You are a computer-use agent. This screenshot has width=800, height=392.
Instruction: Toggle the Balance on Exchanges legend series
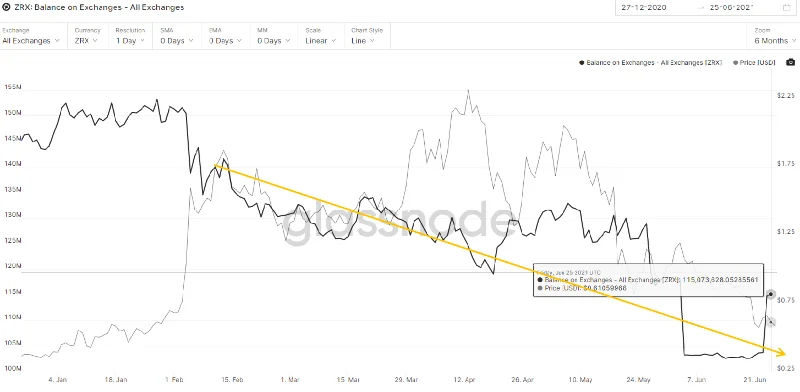click(651, 63)
